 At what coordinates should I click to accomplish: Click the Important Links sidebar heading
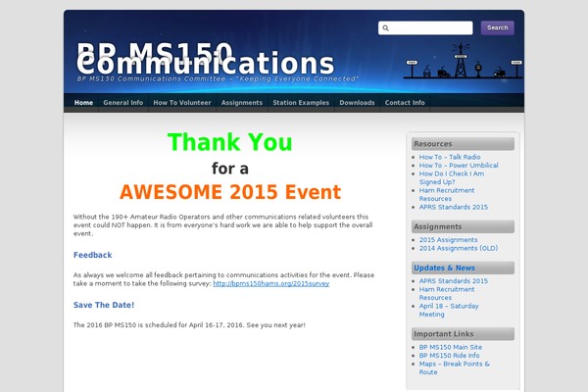[x=463, y=334]
